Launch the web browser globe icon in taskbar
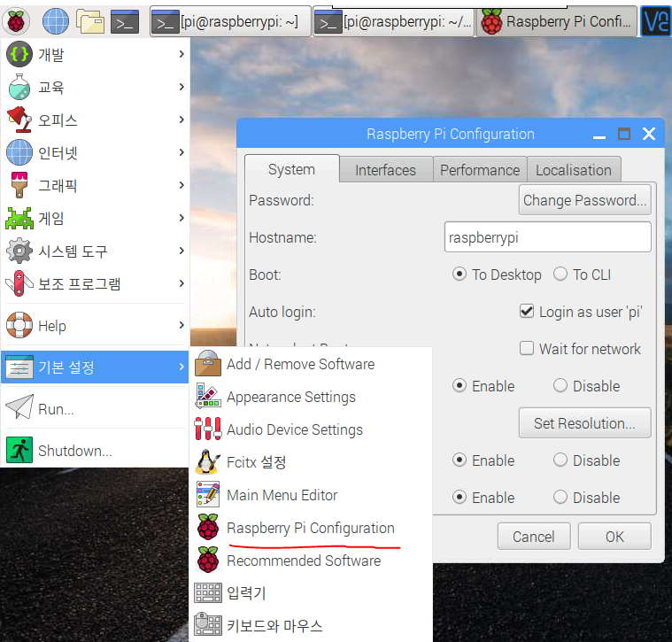The height and width of the screenshot is (642, 672). point(56,21)
